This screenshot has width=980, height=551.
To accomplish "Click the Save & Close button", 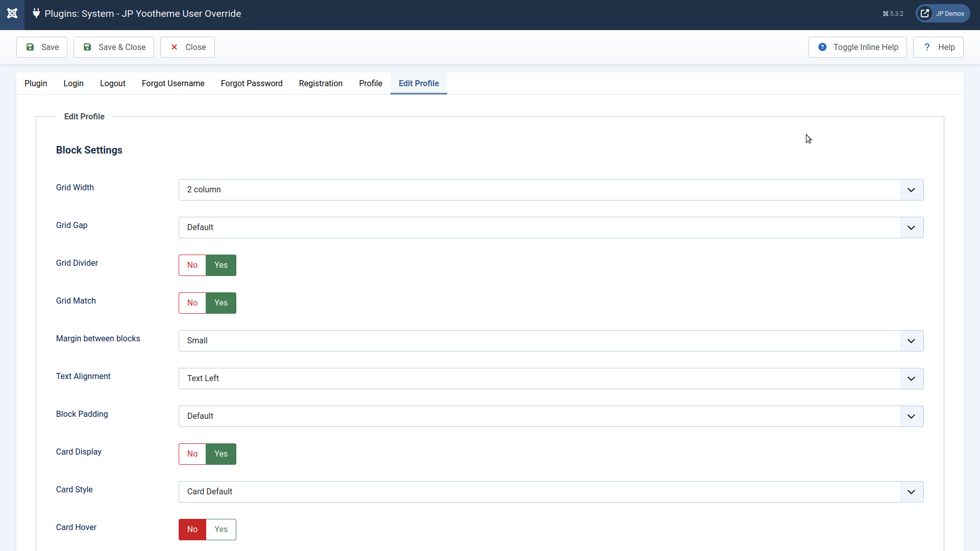I will pyautogui.click(x=114, y=47).
